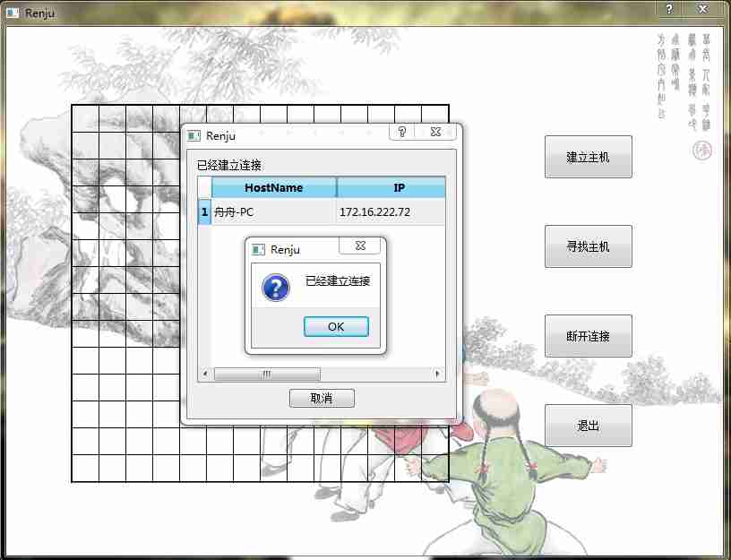Screen dimensions: 731x560
Task: Click 取消 in the host list dialog
Action: tap(322, 398)
